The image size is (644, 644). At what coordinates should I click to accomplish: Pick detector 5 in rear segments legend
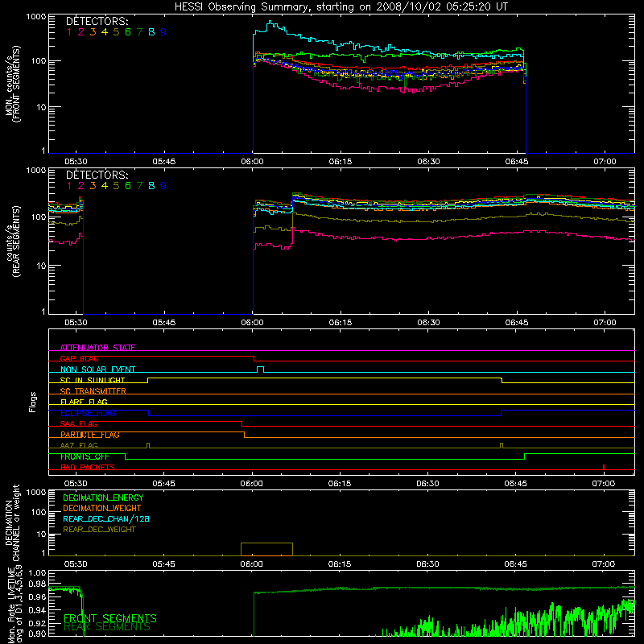[116, 186]
